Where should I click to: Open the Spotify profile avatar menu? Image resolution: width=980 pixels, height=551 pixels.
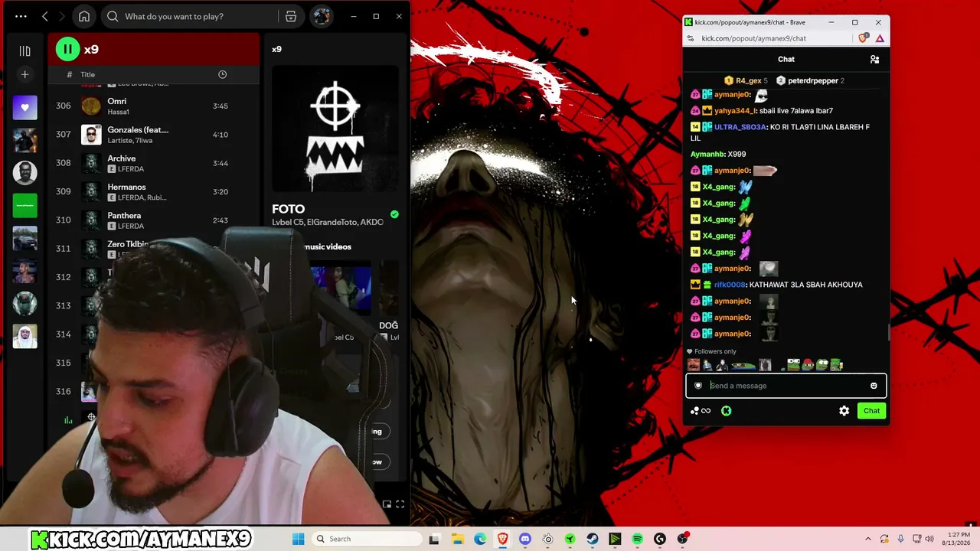tap(322, 16)
